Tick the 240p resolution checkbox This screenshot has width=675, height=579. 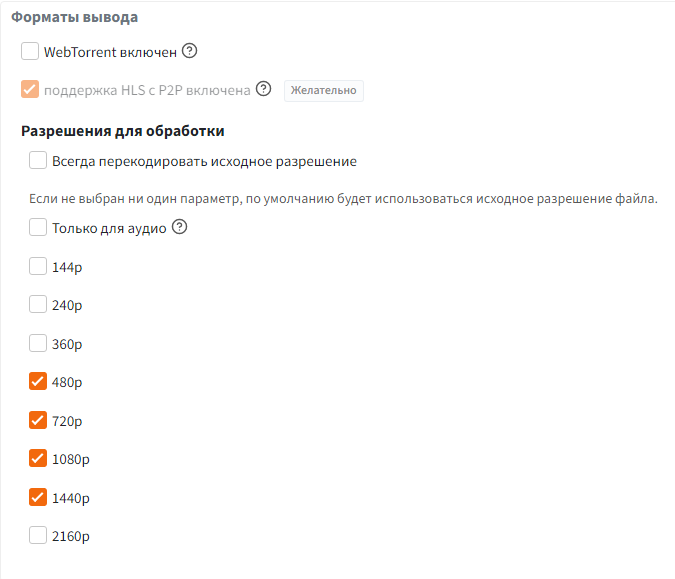coord(38,304)
